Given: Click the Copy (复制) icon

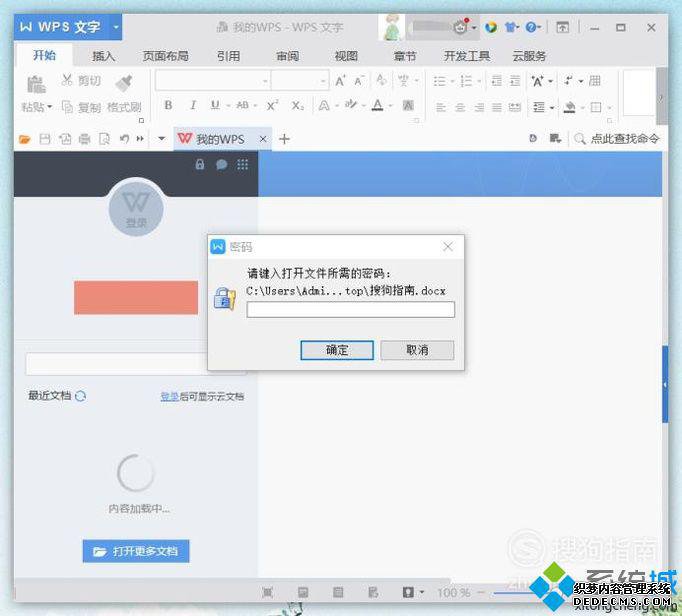Looking at the screenshot, I should [67, 107].
